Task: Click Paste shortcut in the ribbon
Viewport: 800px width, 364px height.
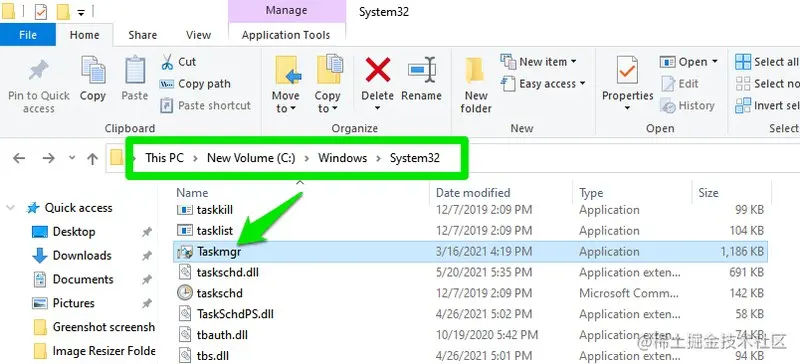Action: [x=206, y=106]
